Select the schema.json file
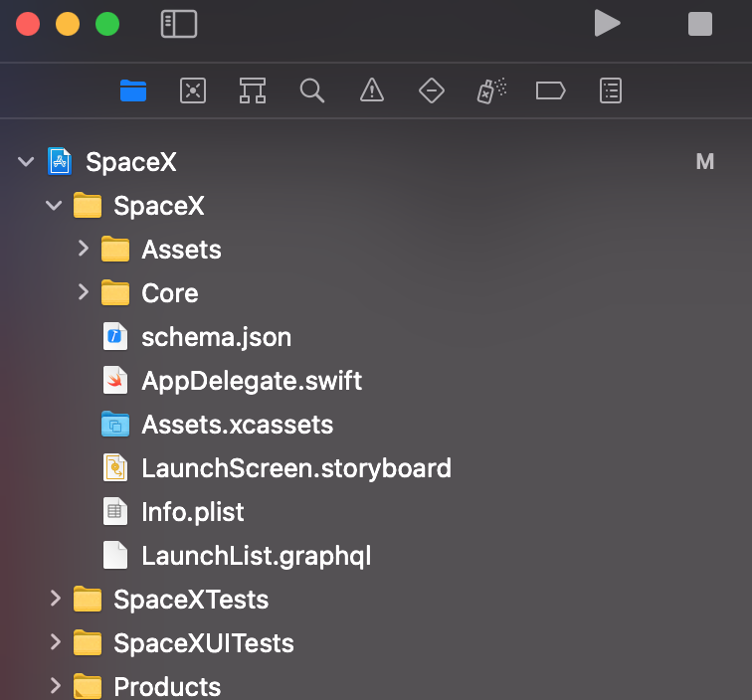This screenshot has width=752, height=700. click(x=216, y=337)
